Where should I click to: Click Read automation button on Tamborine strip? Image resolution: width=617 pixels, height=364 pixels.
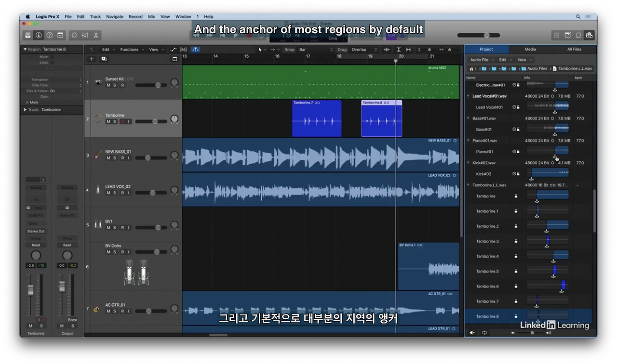click(36, 245)
